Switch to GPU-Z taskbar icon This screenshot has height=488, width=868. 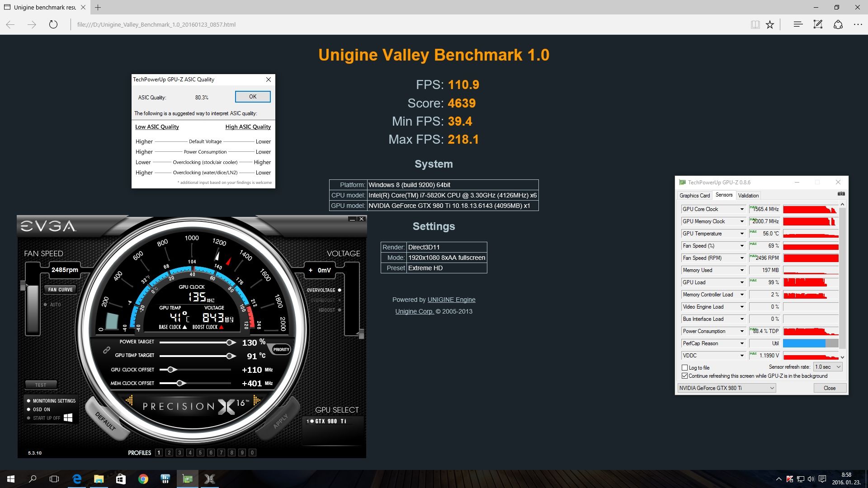(187, 479)
